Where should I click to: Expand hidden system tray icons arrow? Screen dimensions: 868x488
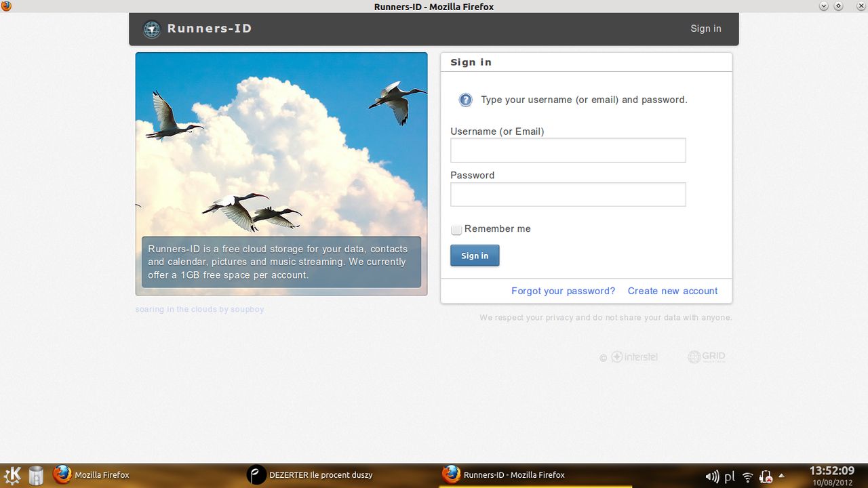coord(781,475)
